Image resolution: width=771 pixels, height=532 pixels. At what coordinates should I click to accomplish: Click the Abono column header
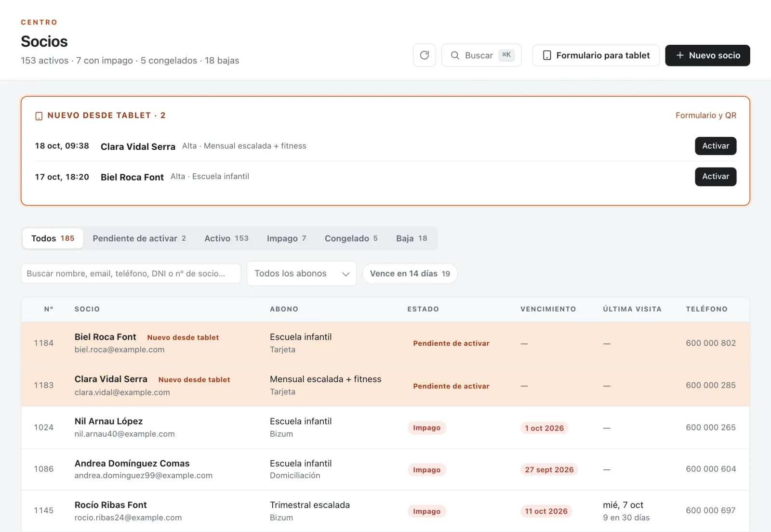tap(284, 309)
